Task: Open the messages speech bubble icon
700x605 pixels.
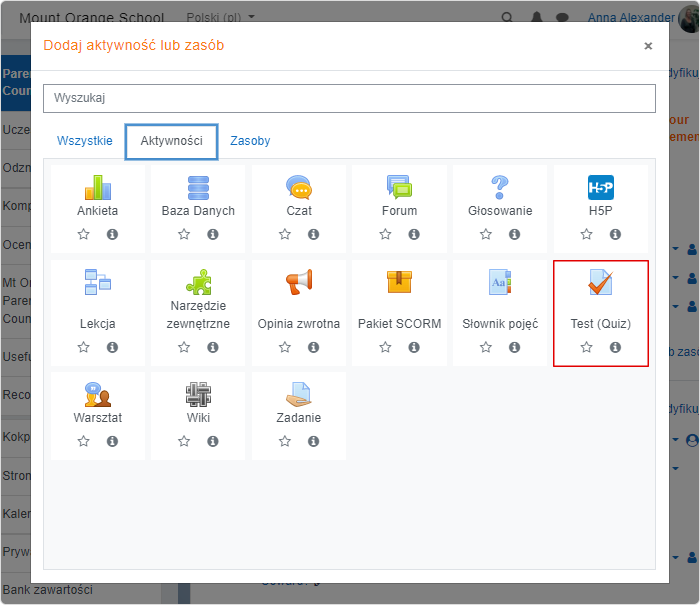Action: 562,17
